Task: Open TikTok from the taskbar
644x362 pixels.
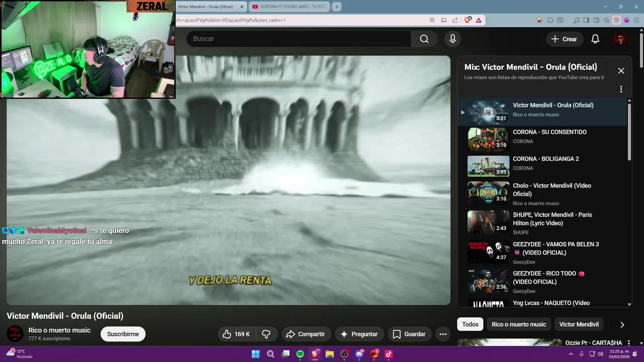Action: click(388, 354)
